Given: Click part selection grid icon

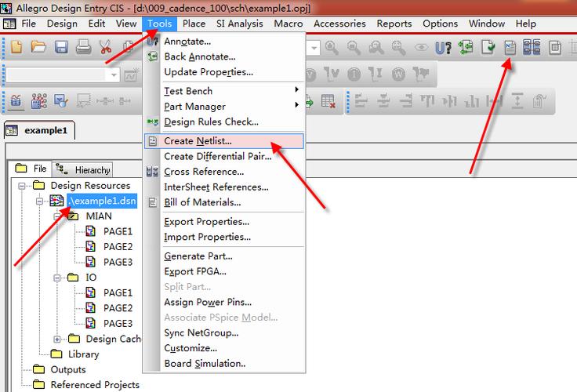Looking at the screenshot, I should tap(39, 100).
